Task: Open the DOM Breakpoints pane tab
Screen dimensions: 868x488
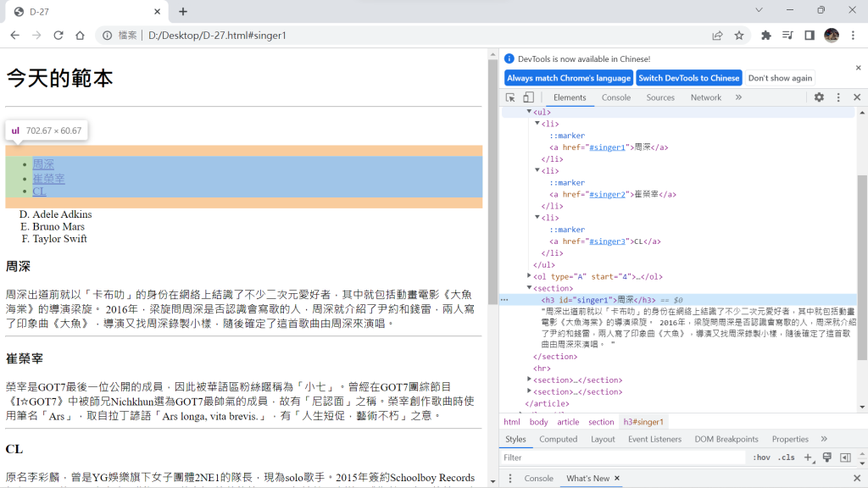Action: (726, 440)
